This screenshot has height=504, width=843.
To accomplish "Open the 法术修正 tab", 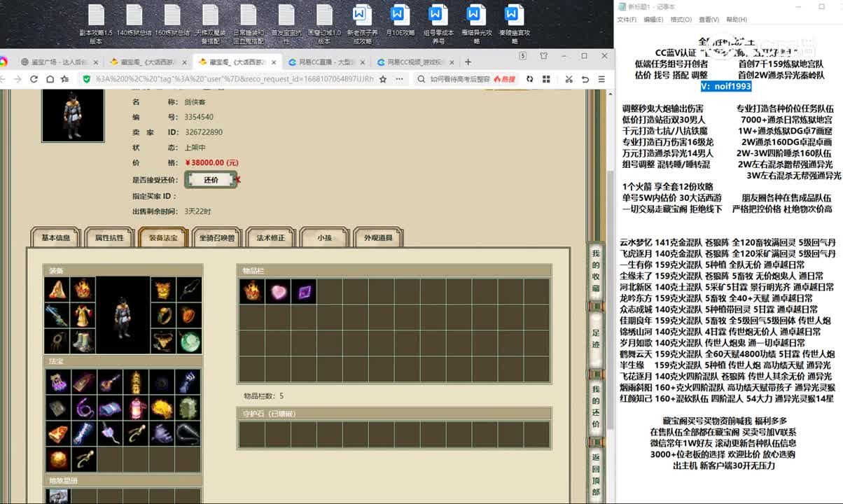I will pyautogui.click(x=270, y=237).
